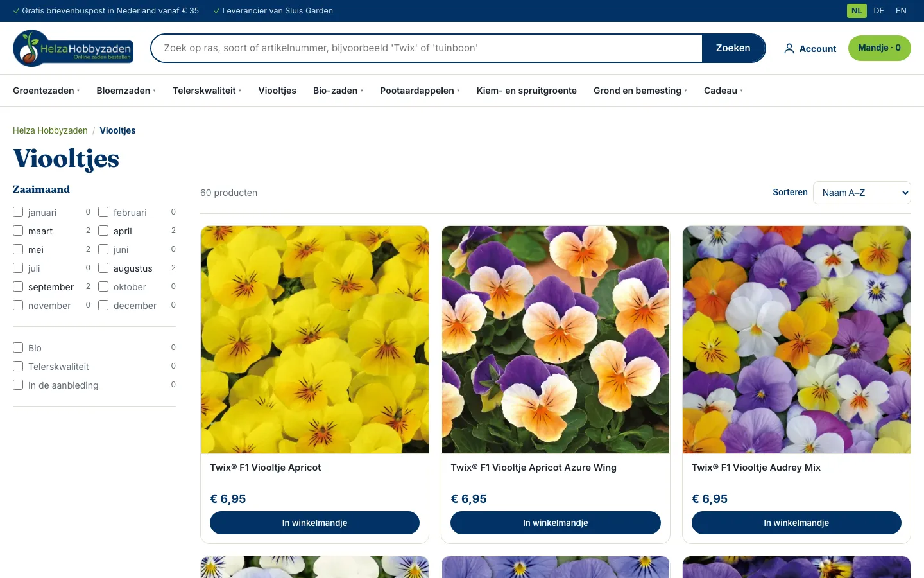Select the NL language option
Image resolution: width=924 pixels, height=578 pixels.
(857, 11)
